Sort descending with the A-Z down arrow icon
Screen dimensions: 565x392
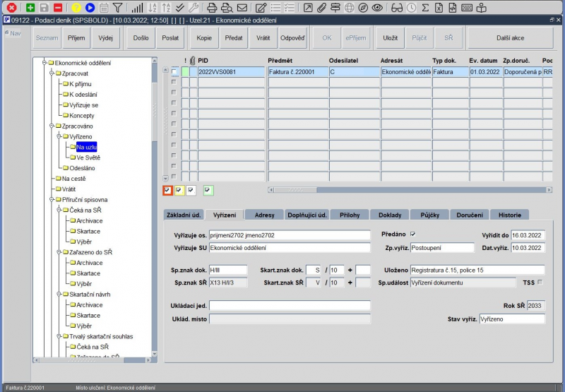[x=153, y=7]
